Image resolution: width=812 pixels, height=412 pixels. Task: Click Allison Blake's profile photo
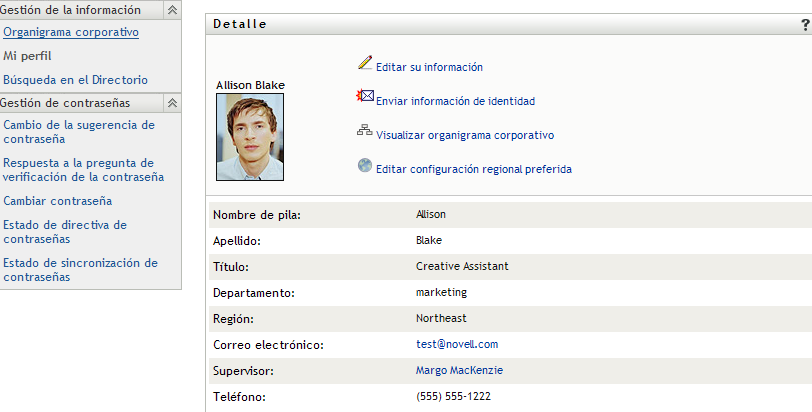(x=250, y=138)
